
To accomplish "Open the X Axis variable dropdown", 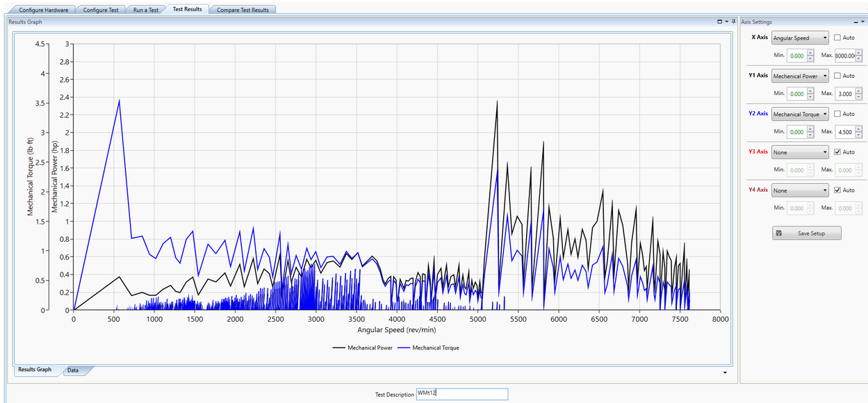I will click(800, 38).
